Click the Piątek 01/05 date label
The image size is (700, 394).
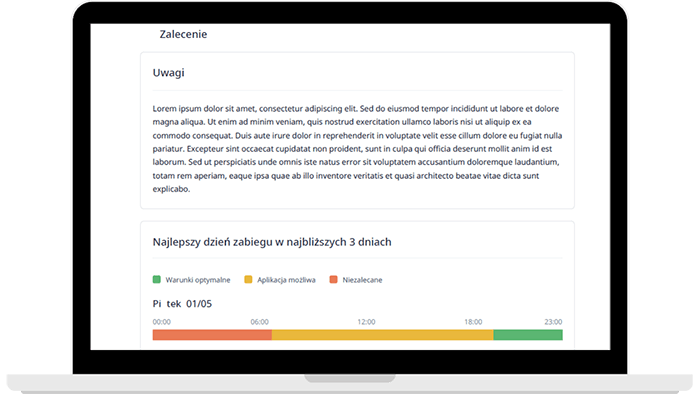(182, 304)
